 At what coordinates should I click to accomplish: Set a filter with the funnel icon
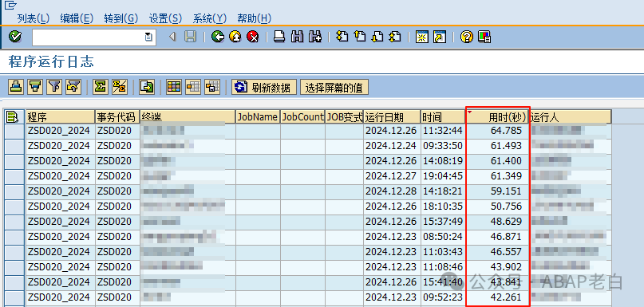tap(54, 87)
